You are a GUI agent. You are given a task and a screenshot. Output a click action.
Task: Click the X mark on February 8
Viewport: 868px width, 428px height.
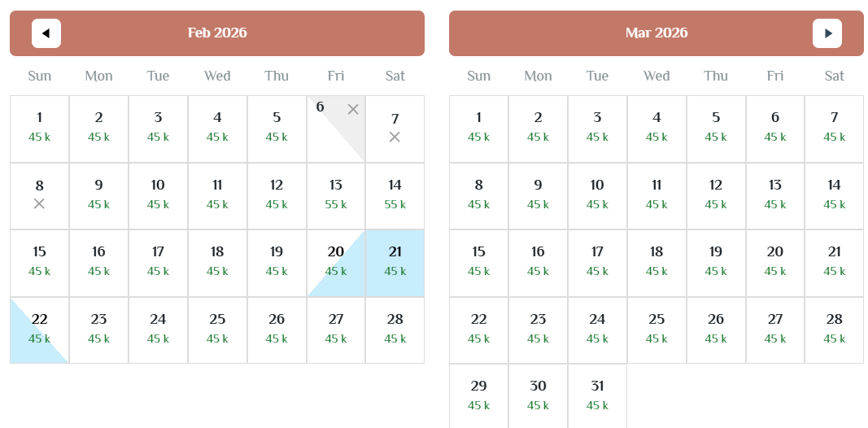click(39, 203)
